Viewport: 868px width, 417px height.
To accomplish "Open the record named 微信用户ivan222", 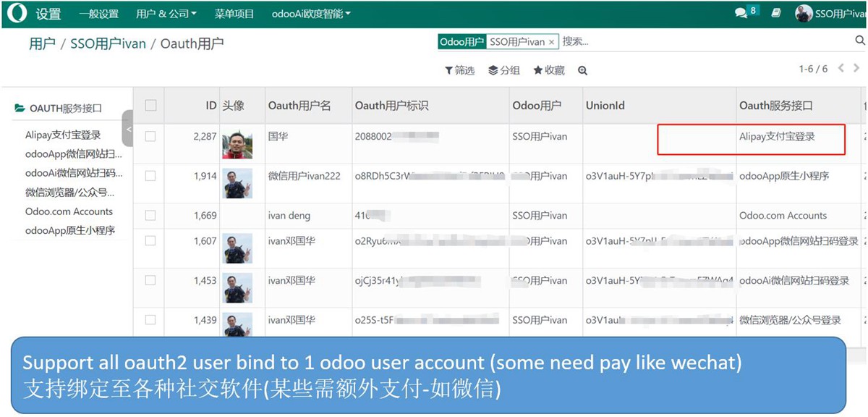I will tap(305, 176).
